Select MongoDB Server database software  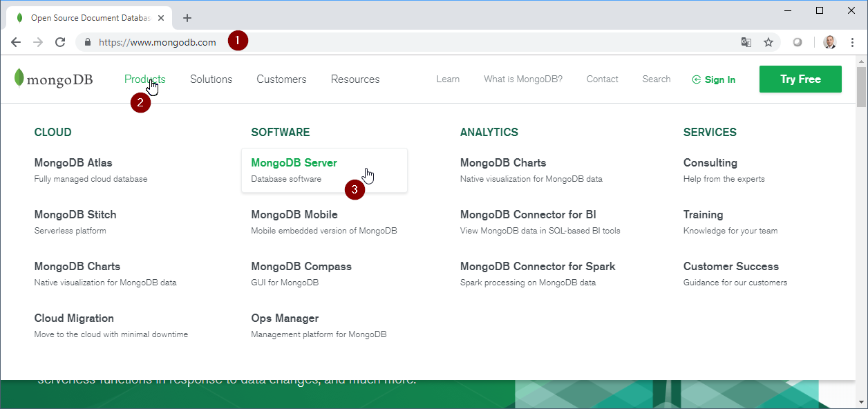pos(324,170)
